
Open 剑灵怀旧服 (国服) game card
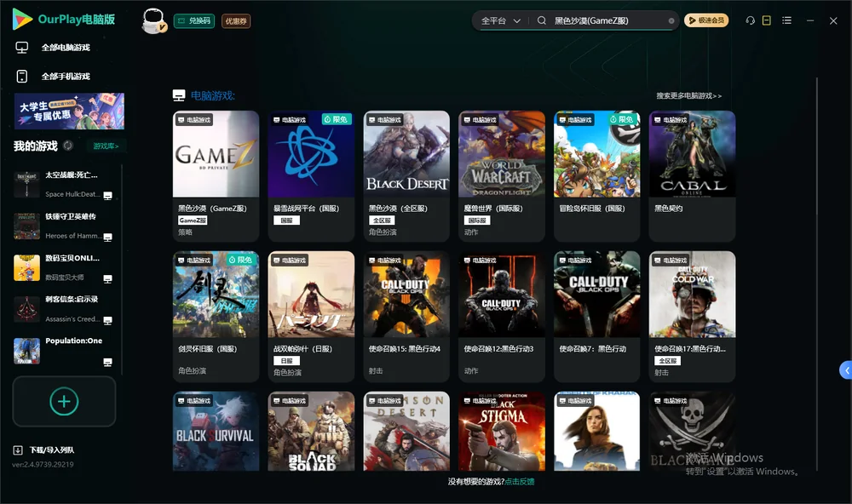coord(216,317)
